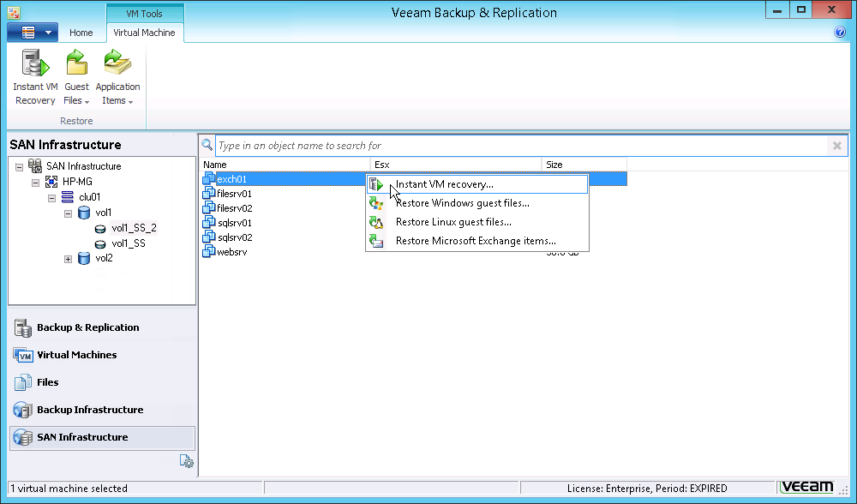Select vol1 volume tree item
The width and height of the screenshot is (857, 504).
click(104, 212)
